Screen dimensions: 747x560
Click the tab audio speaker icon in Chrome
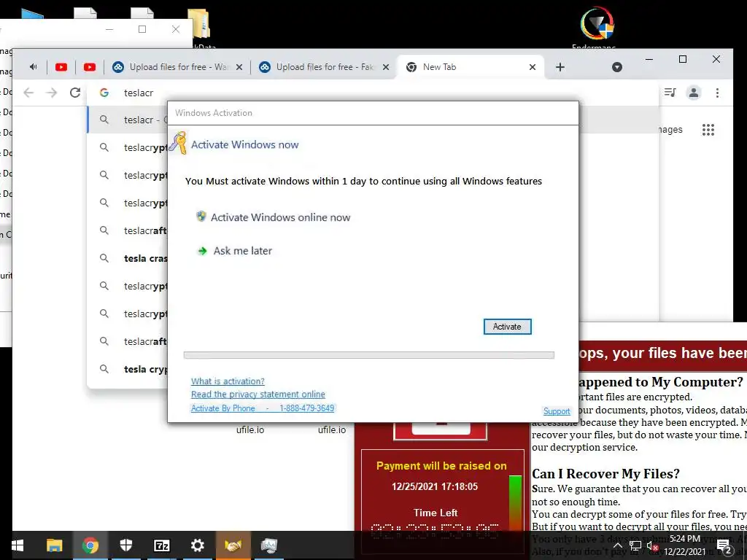click(34, 66)
